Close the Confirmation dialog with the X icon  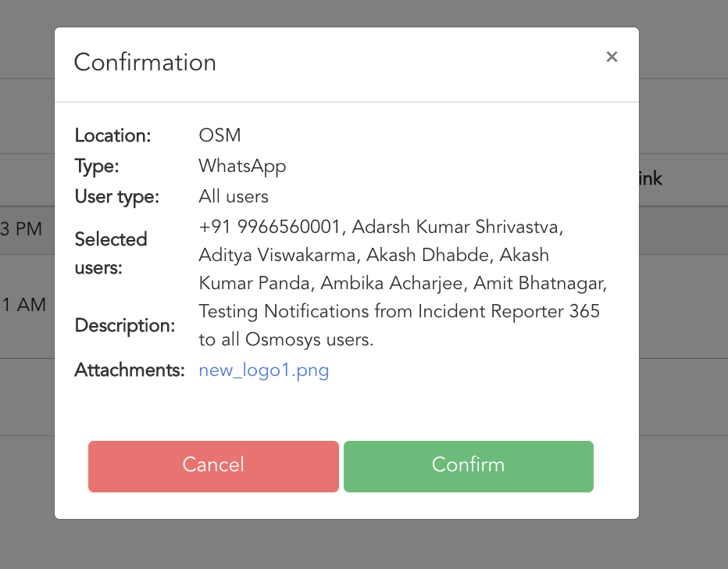click(612, 56)
